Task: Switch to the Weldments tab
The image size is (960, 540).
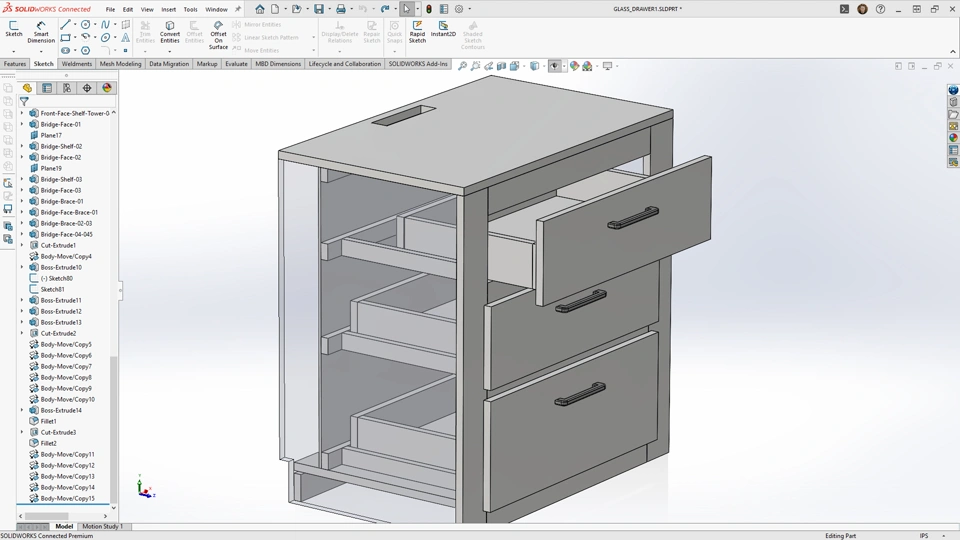Action: coord(77,64)
